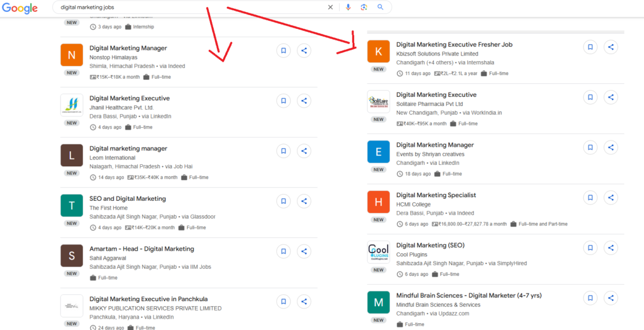Open Google Lens image search icon
Image resolution: width=644 pixels, height=330 pixels.
[364, 7]
